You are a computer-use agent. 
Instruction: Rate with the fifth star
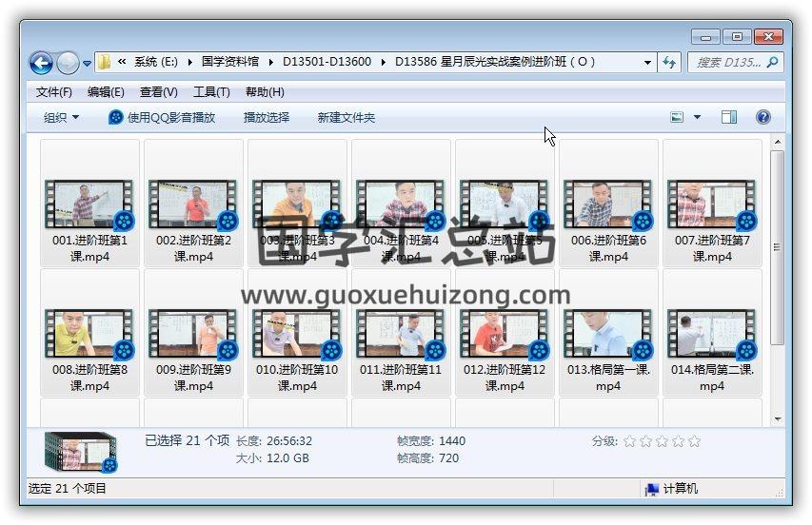pos(695,441)
